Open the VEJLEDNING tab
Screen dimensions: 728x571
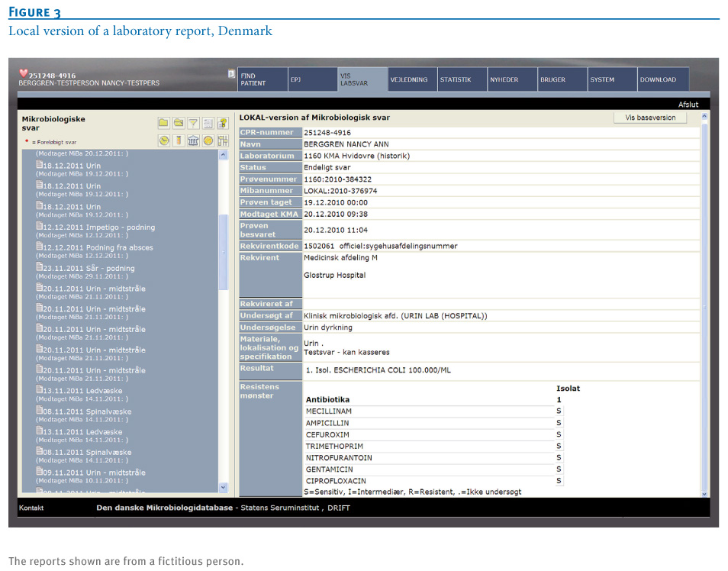pos(412,79)
